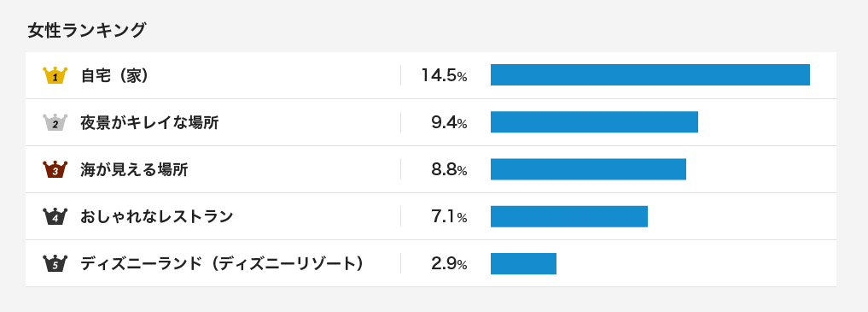Click the 9.4% percentage value

coord(449,122)
